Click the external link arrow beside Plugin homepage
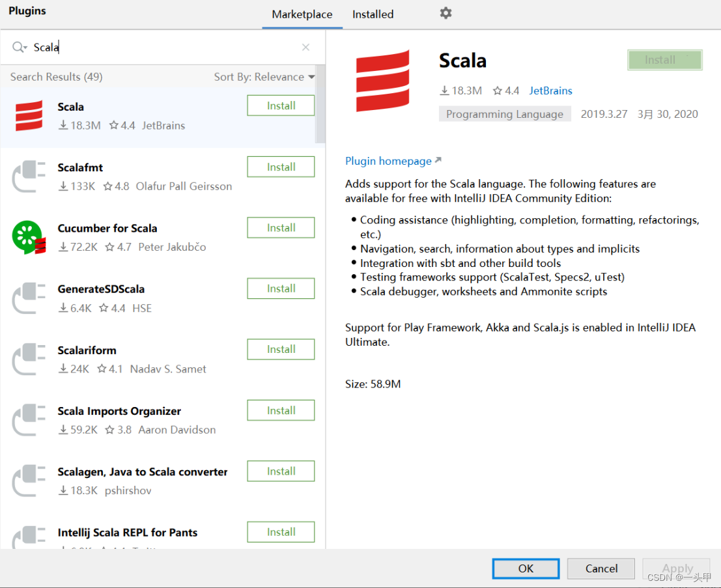 point(438,160)
